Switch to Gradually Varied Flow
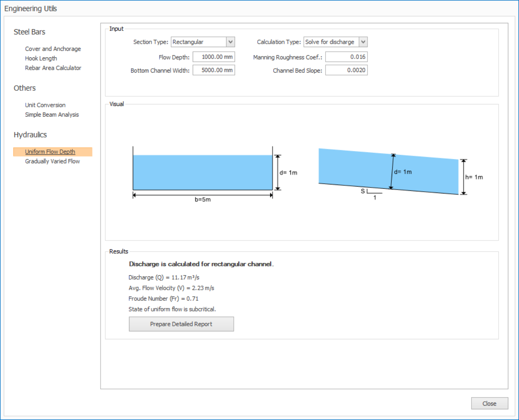The width and height of the screenshot is (519, 420). click(52, 161)
